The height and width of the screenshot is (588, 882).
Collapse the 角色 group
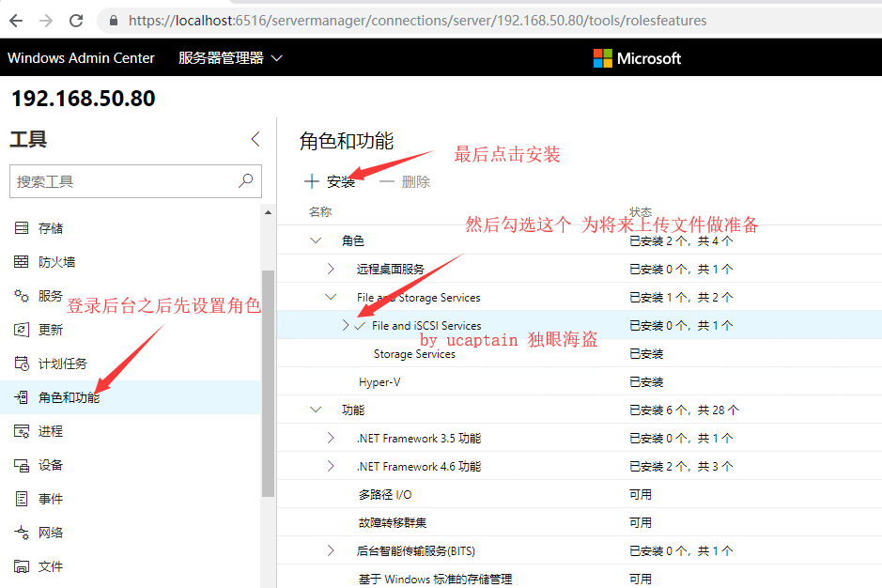point(316,240)
